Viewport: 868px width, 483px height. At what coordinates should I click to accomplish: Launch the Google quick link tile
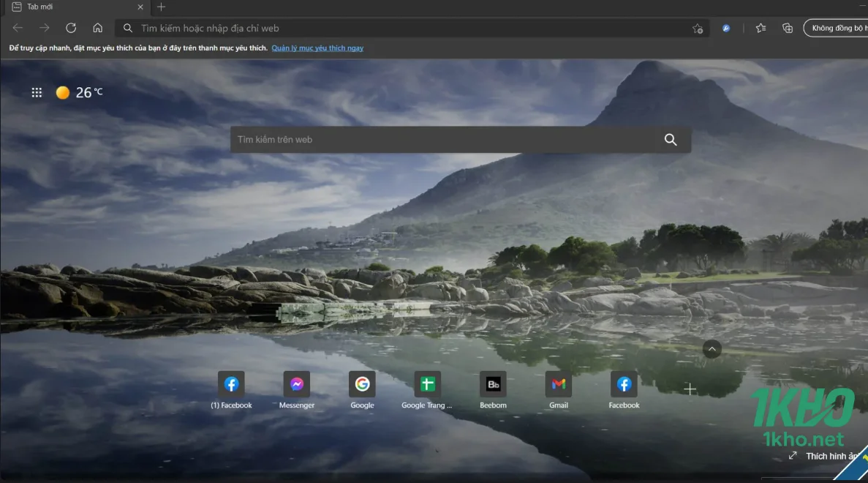click(362, 385)
